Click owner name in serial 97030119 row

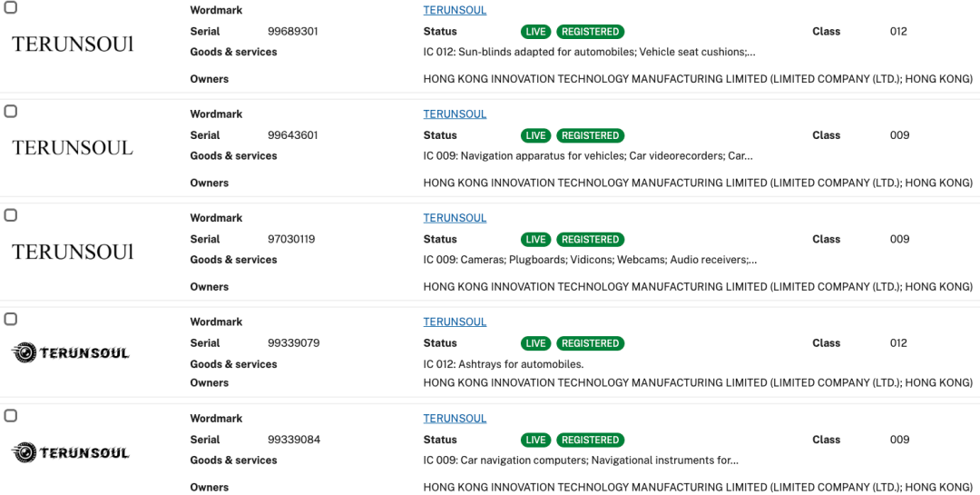698,287
